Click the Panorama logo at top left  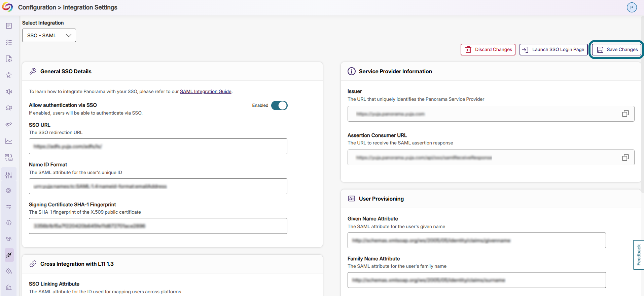[7, 7]
